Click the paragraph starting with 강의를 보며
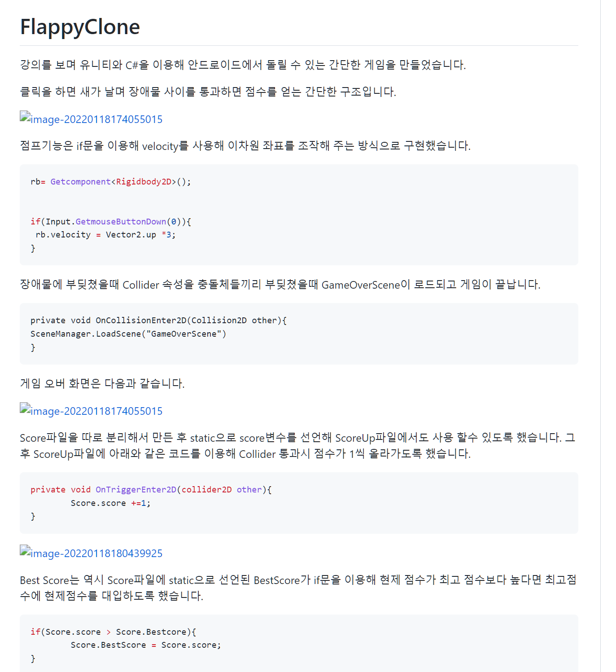The width and height of the screenshot is (616, 672). click(x=243, y=65)
